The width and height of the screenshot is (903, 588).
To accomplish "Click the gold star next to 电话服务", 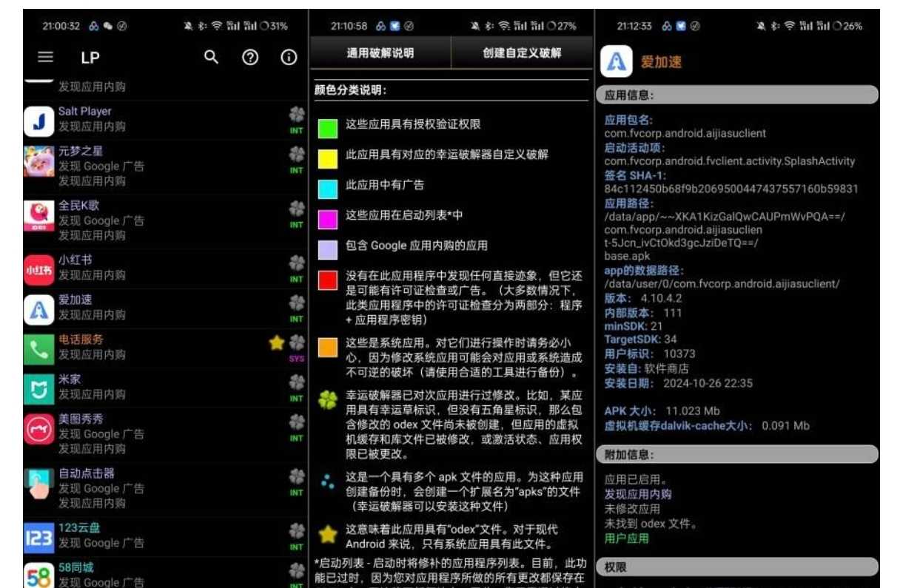I will (277, 342).
